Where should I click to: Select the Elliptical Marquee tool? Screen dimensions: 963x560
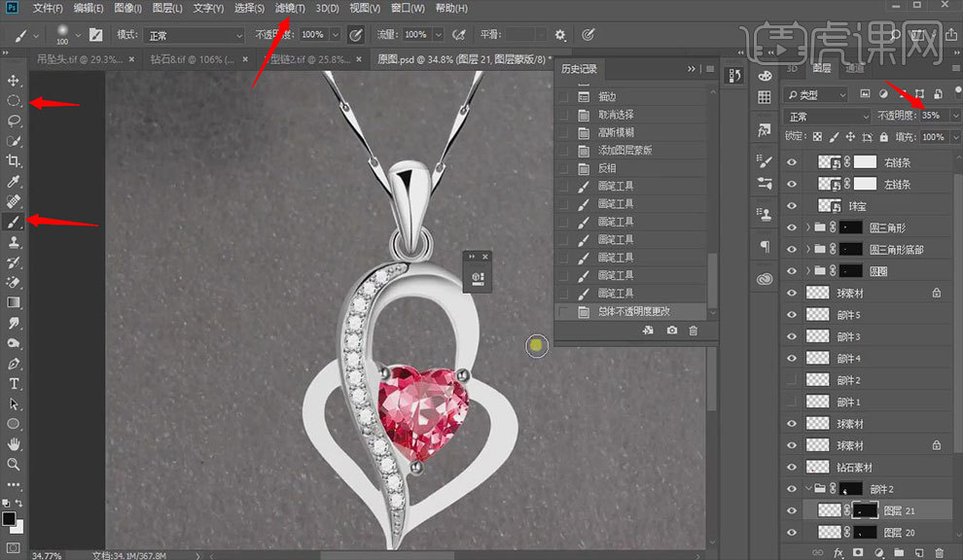click(x=14, y=101)
